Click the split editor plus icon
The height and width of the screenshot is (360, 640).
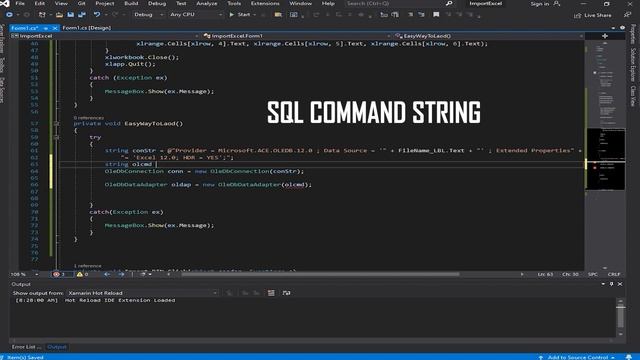(605, 36)
